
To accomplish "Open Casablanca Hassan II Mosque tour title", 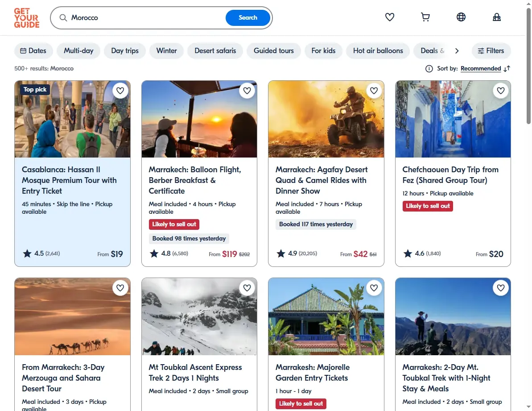I will pos(69,180).
